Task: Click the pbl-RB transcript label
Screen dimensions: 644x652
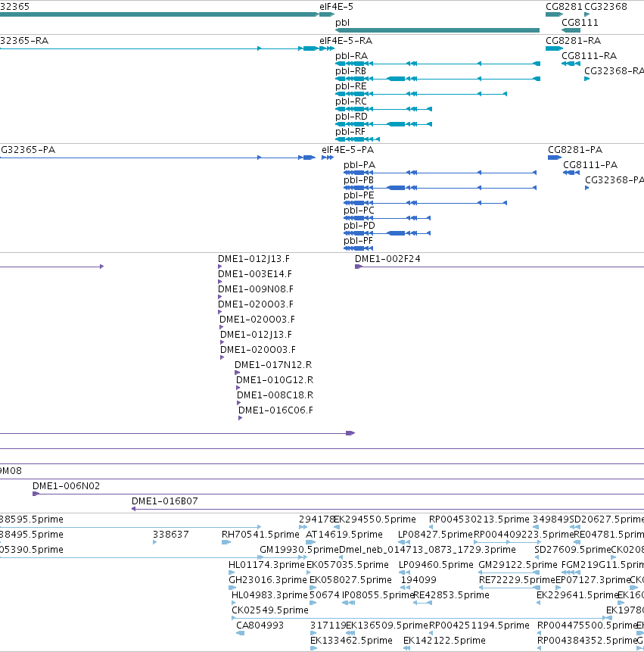Action: click(x=350, y=71)
